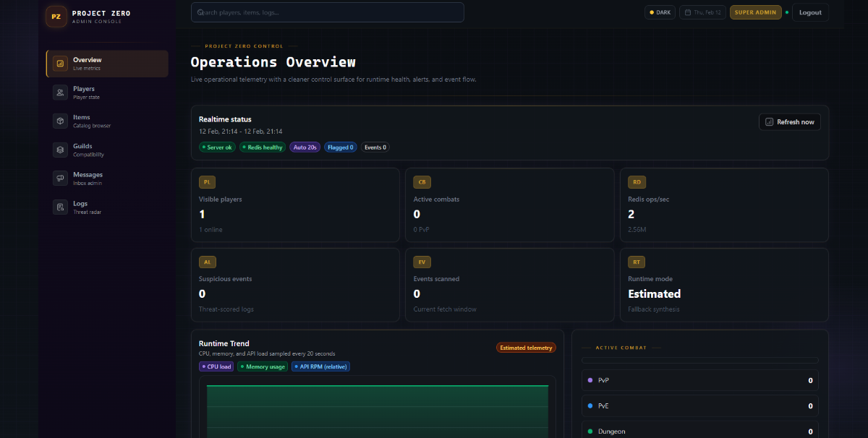Viewport: 868px width, 438px height.
Task: Toggle the CPU load chart series
Action: pyautogui.click(x=216, y=366)
